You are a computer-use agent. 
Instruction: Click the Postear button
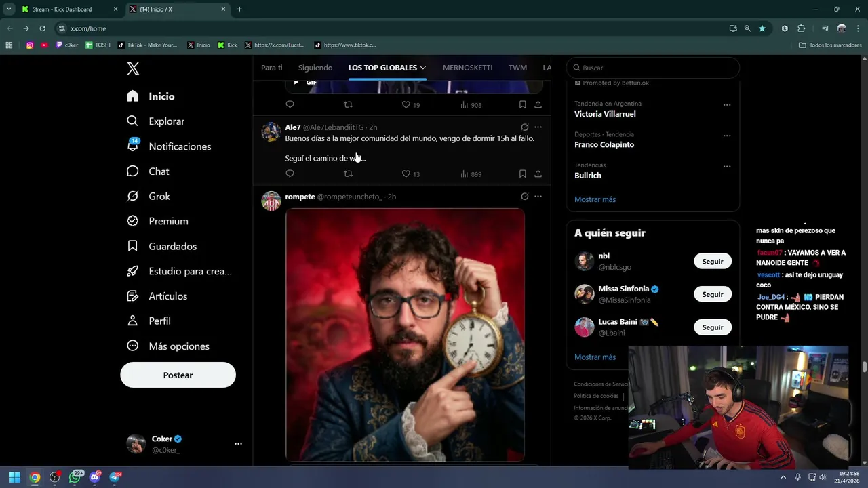pyautogui.click(x=178, y=375)
